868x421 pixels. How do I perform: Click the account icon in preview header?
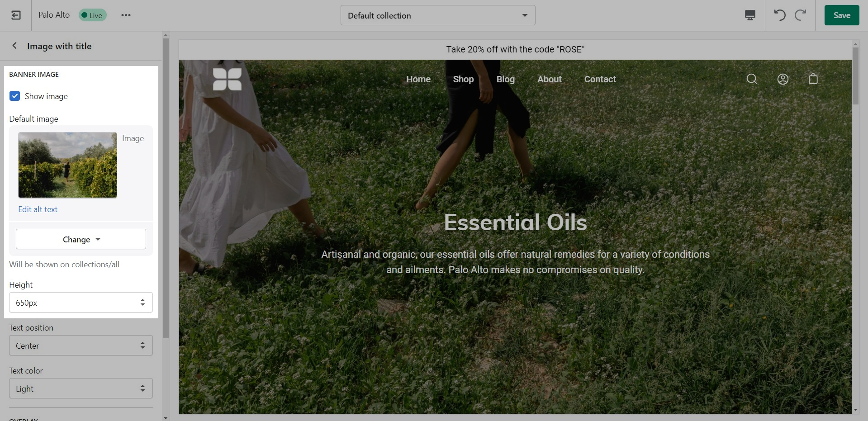[x=783, y=79]
